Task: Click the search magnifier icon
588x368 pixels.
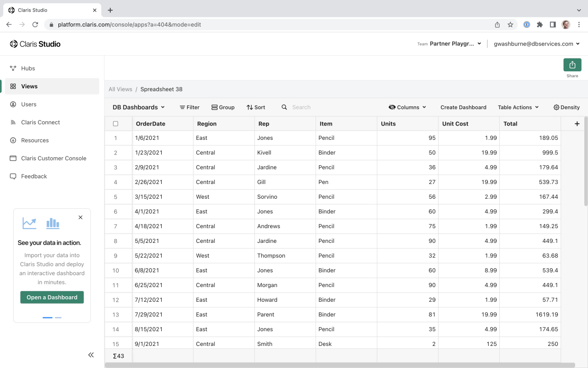Action: pos(284,107)
